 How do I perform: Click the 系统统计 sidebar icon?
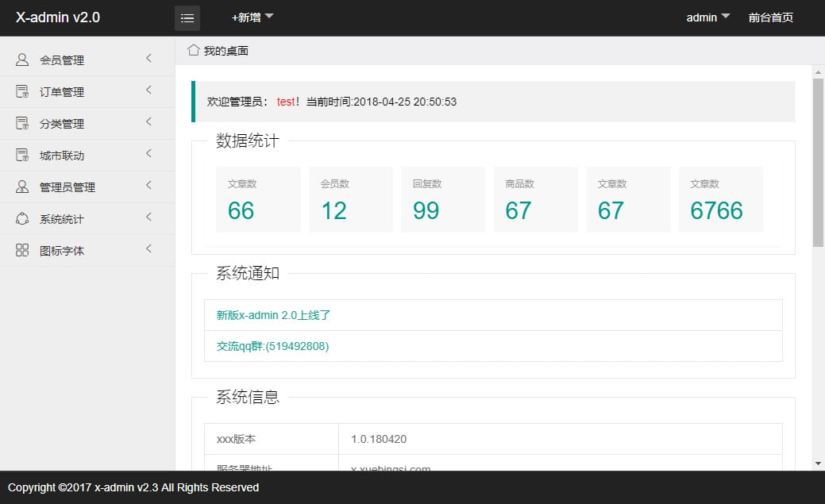click(x=22, y=217)
